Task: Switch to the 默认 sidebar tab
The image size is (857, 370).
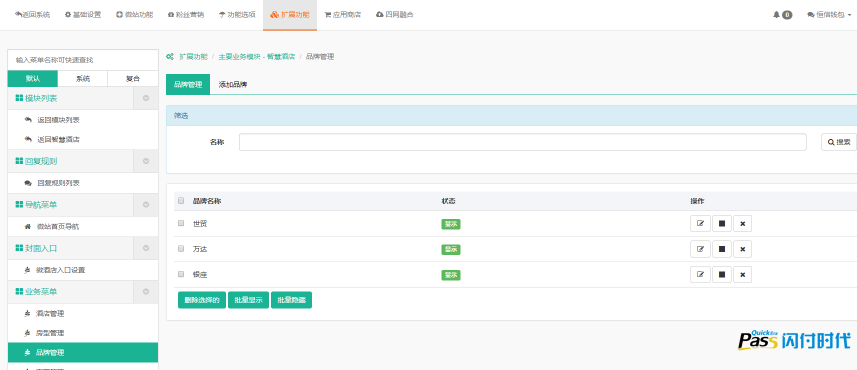Action: click(x=33, y=78)
